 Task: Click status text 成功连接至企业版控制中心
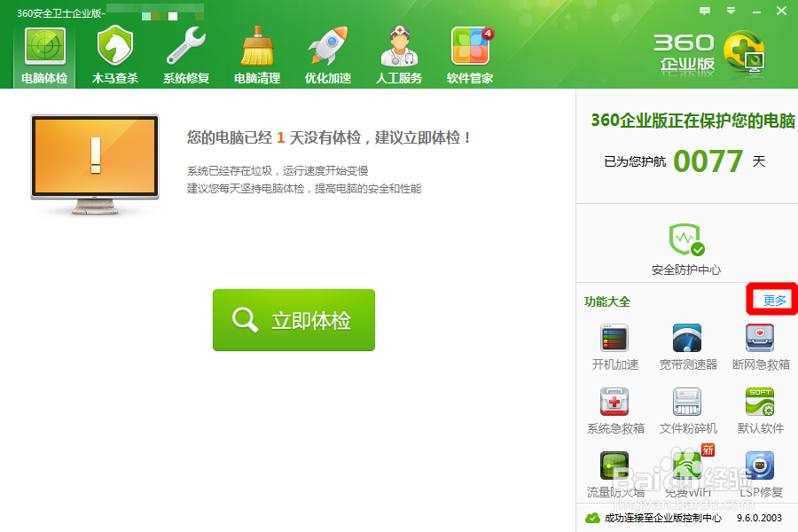pos(662,518)
